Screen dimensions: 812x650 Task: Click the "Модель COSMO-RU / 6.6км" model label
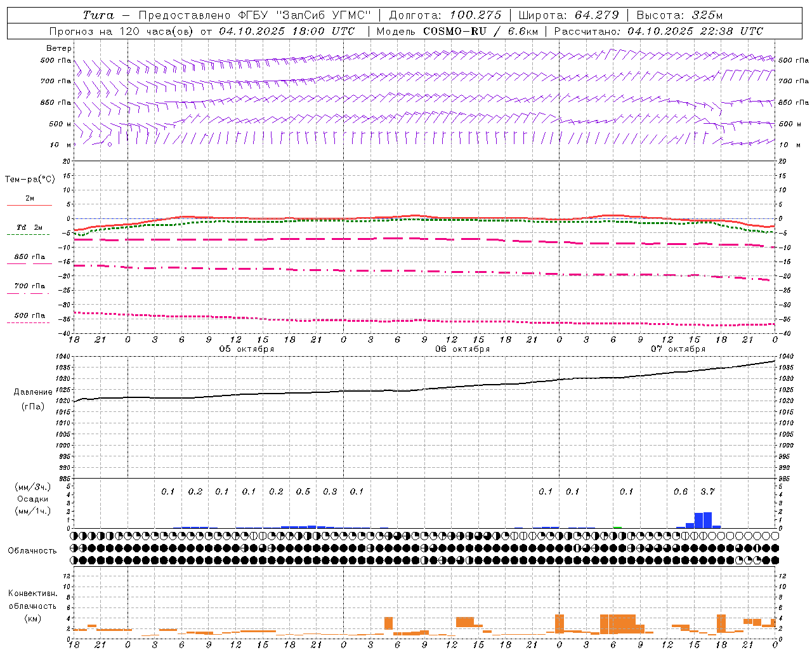pyautogui.click(x=457, y=31)
